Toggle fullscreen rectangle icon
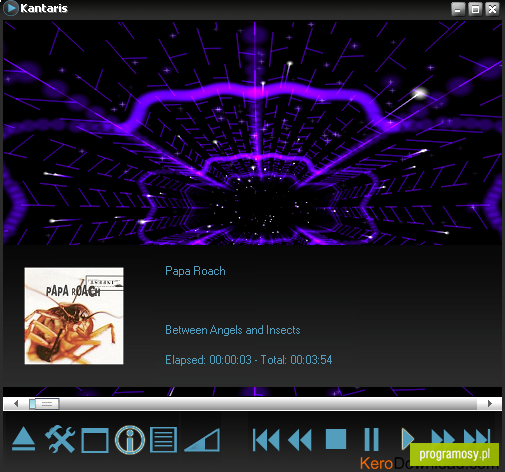Viewport: 505px width, 472px height. (95, 440)
